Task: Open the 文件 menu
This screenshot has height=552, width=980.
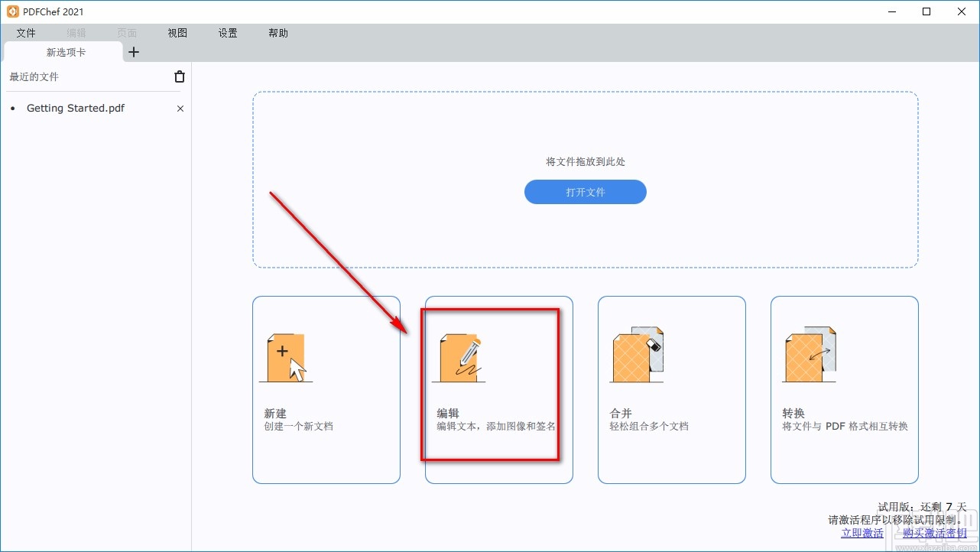Action: (x=26, y=33)
